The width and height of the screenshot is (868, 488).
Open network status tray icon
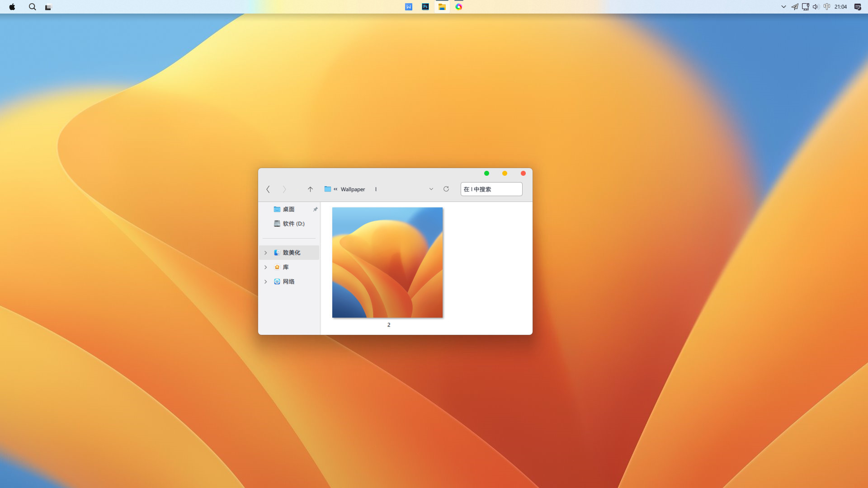tap(805, 7)
